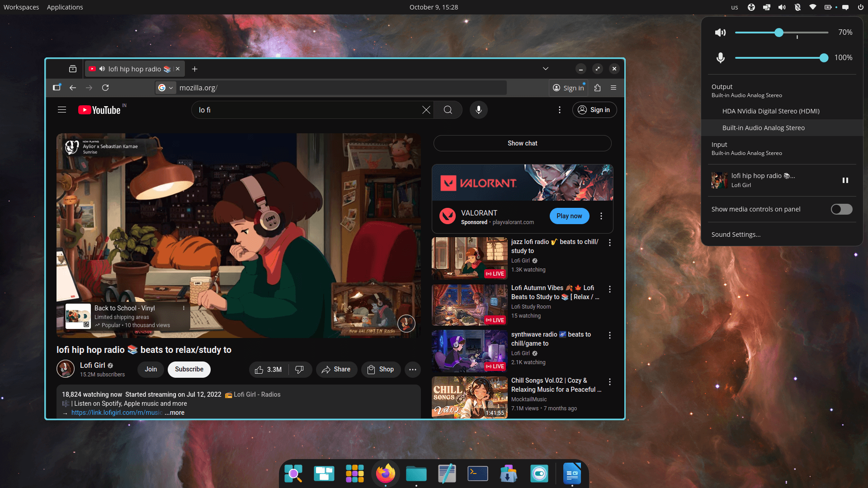Open options menu for jazz lofi radio video

coord(609,243)
